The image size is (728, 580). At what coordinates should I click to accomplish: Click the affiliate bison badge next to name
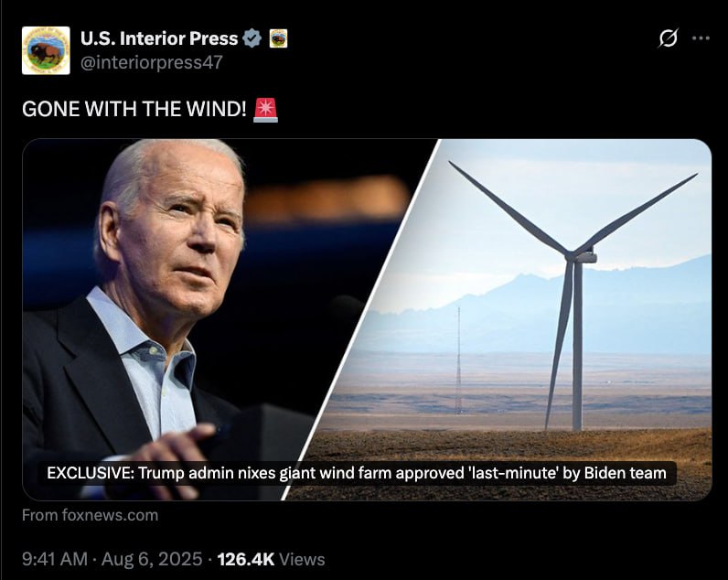click(x=278, y=38)
